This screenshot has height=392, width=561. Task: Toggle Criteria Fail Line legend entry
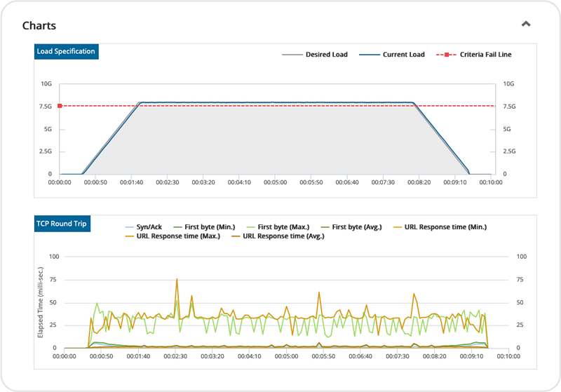474,55
